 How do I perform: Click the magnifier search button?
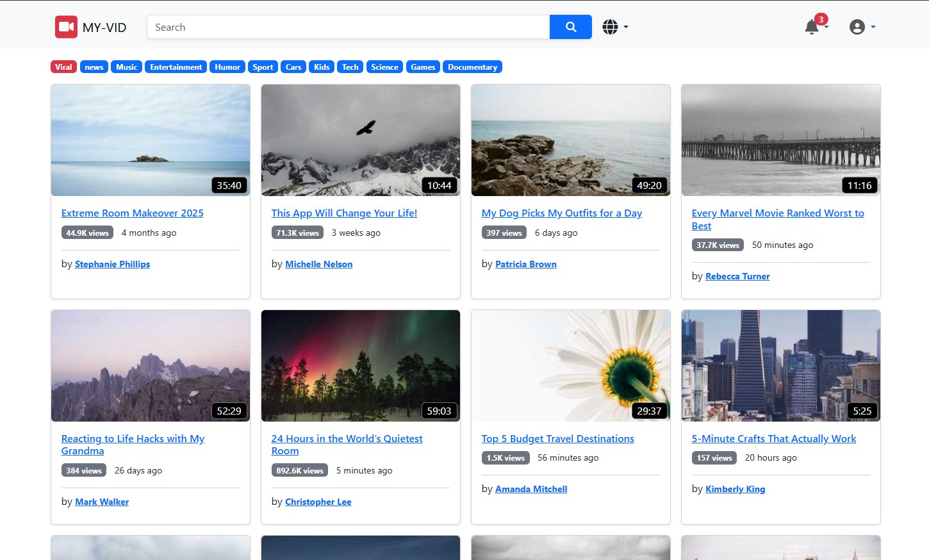point(571,27)
